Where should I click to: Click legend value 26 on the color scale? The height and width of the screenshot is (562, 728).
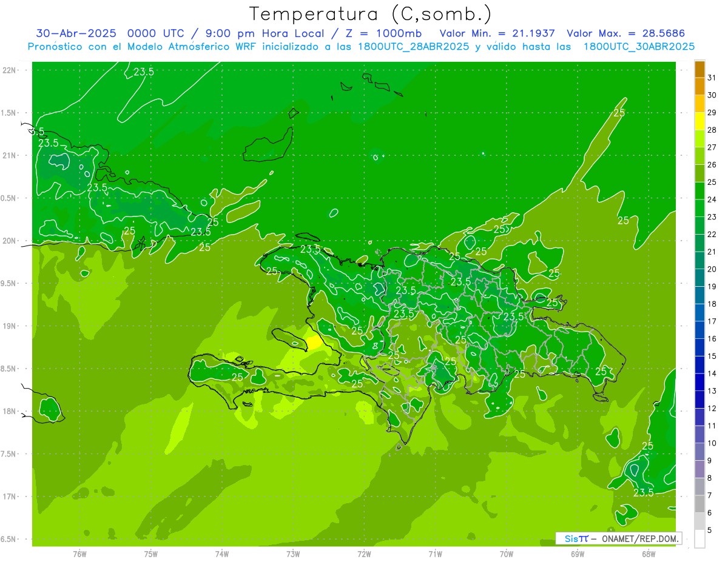(712, 165)
